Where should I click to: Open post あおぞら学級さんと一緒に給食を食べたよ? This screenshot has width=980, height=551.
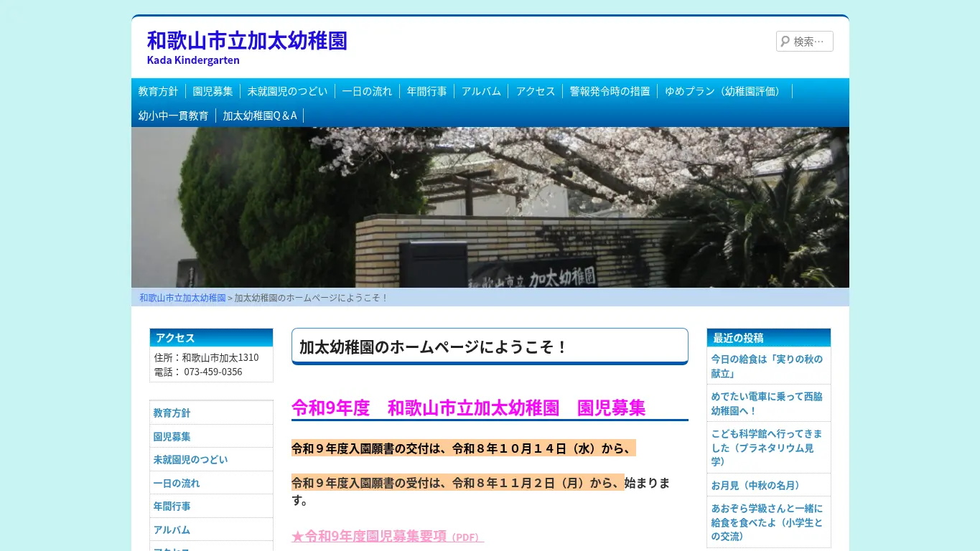[767, 522]
